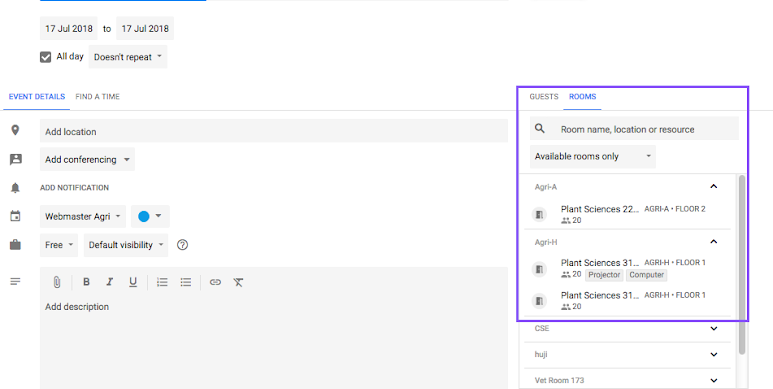Expand the Vet Room 173 group
The image size is (773, 389).
pyautogui.click(x=713, y=381)
